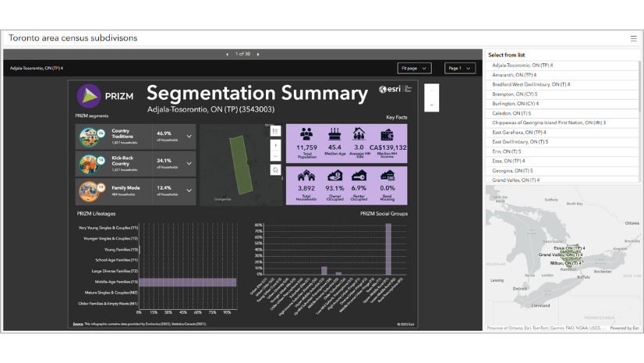
Task: Click Grand Valley map label on overview map
Action: tap(561, 255)
